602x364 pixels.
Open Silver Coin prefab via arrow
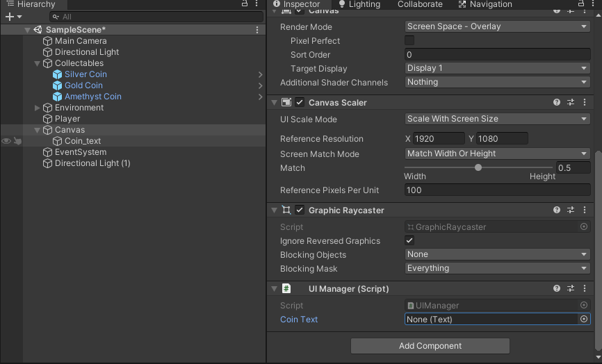pos(260,74)
